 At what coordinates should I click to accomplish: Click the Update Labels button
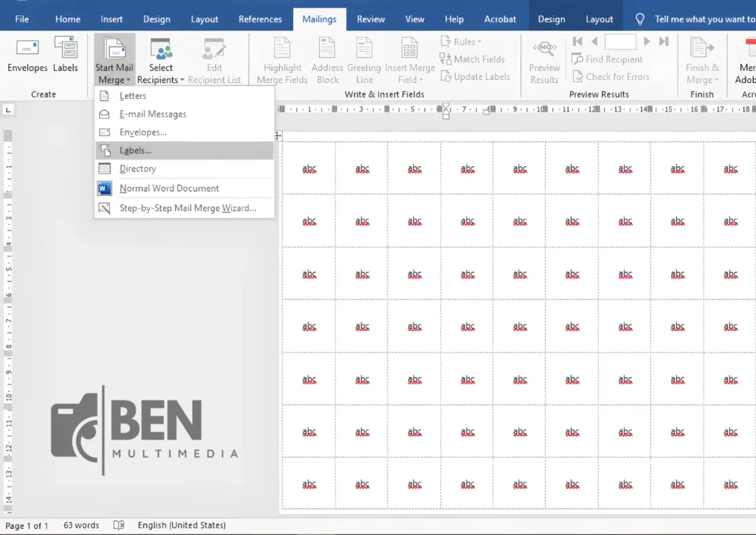(x=475, y=77)
